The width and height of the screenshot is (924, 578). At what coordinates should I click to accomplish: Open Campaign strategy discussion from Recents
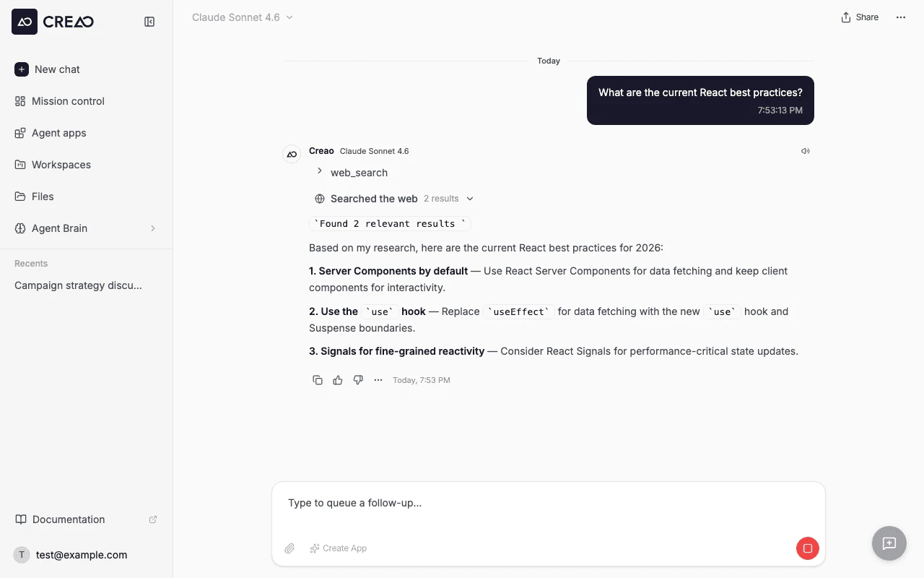77,285
